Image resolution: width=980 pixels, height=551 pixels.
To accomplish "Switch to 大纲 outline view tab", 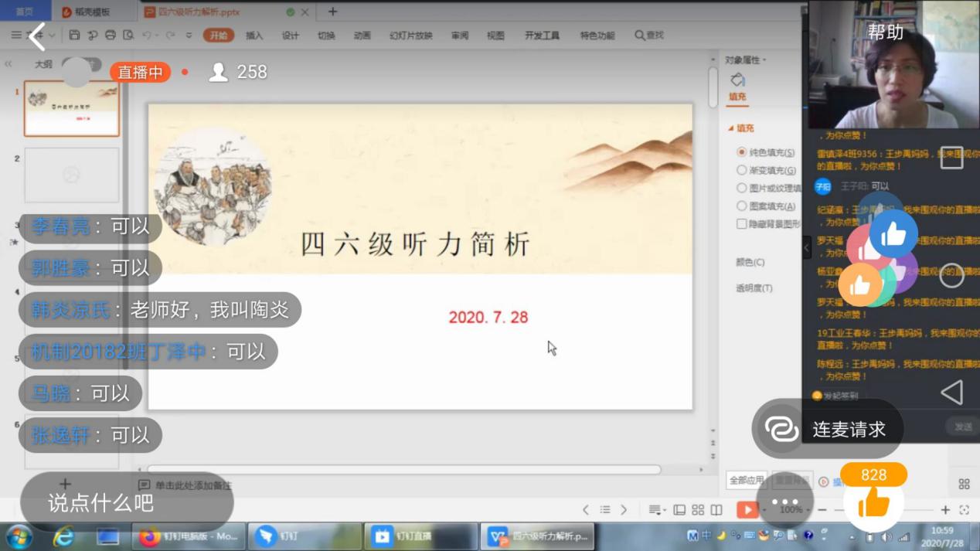I will pyautogui.click(x=43, y=64).
